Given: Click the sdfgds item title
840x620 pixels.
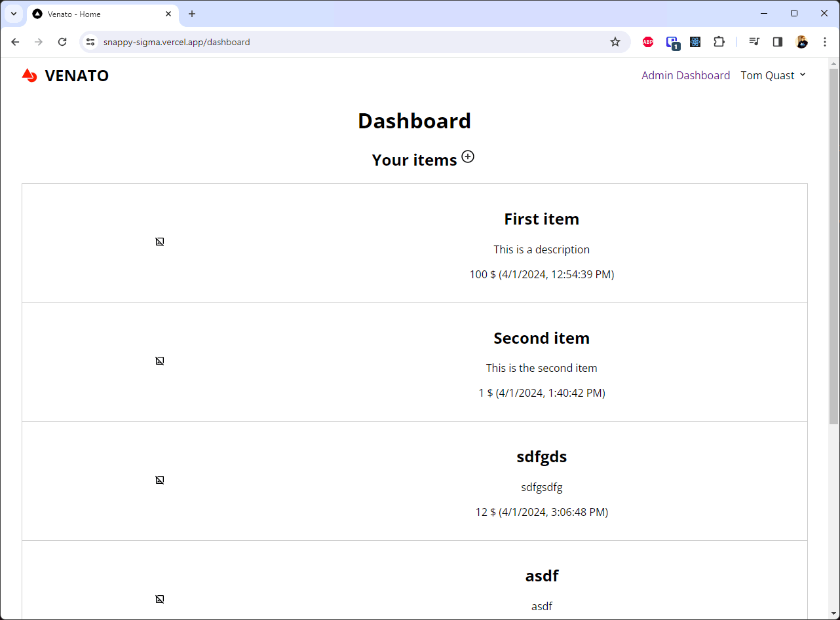Looking at the screenshot, I should tap(541, 457).
